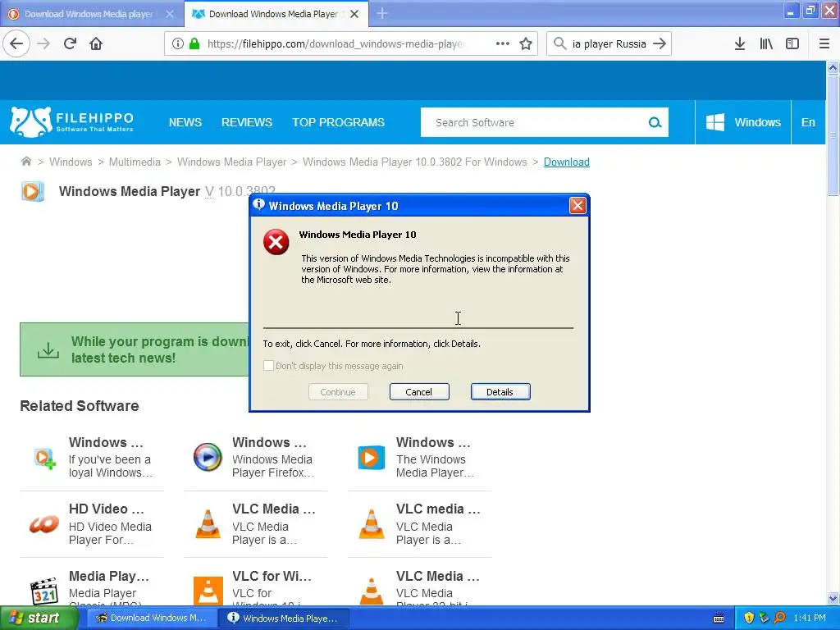
Task: Go back with the browser back arrow
Action: point(16,43)
